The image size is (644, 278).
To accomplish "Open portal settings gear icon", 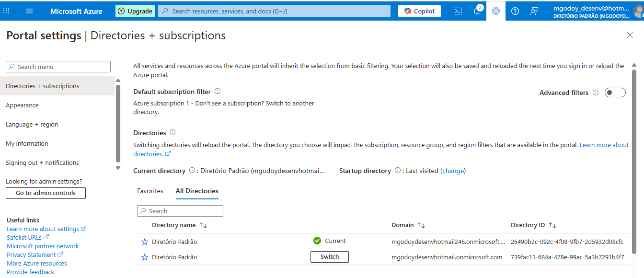I will pos(496,11).
